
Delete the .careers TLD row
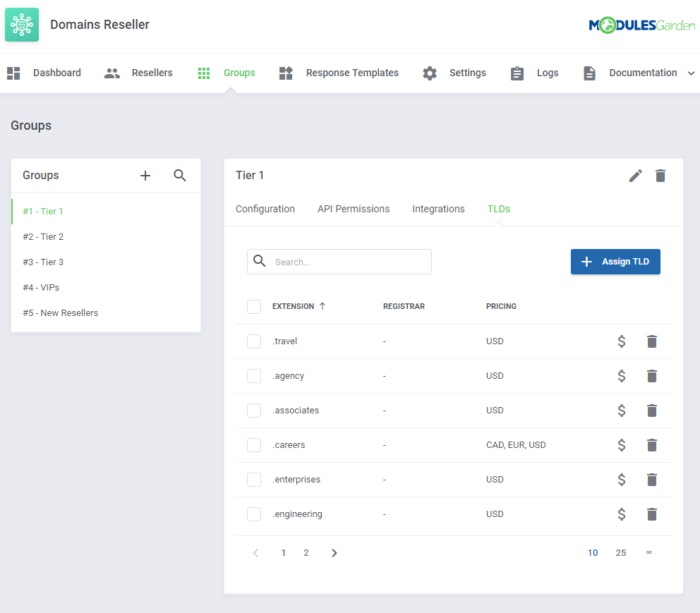[x=652, y=445]
